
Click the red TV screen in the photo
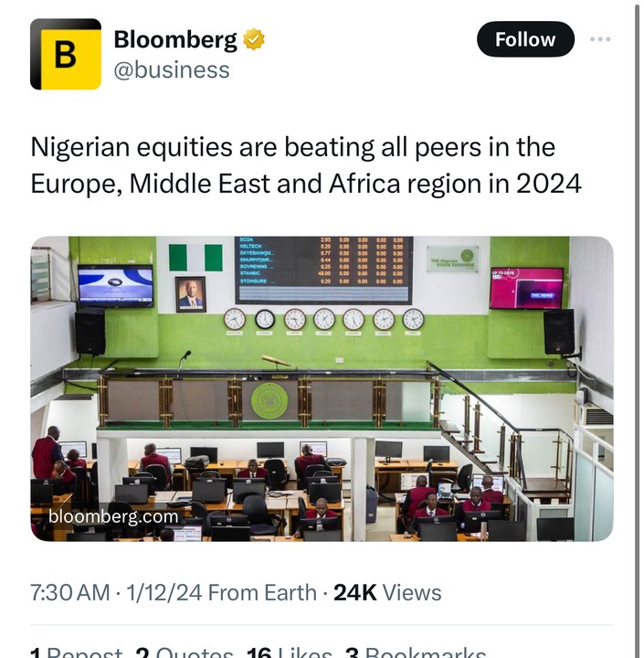(526, 288)
